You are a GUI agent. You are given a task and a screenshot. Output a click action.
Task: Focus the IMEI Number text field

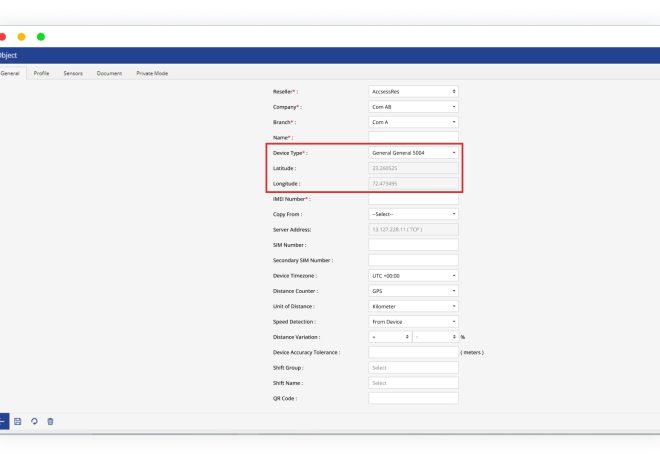point(413,199)
